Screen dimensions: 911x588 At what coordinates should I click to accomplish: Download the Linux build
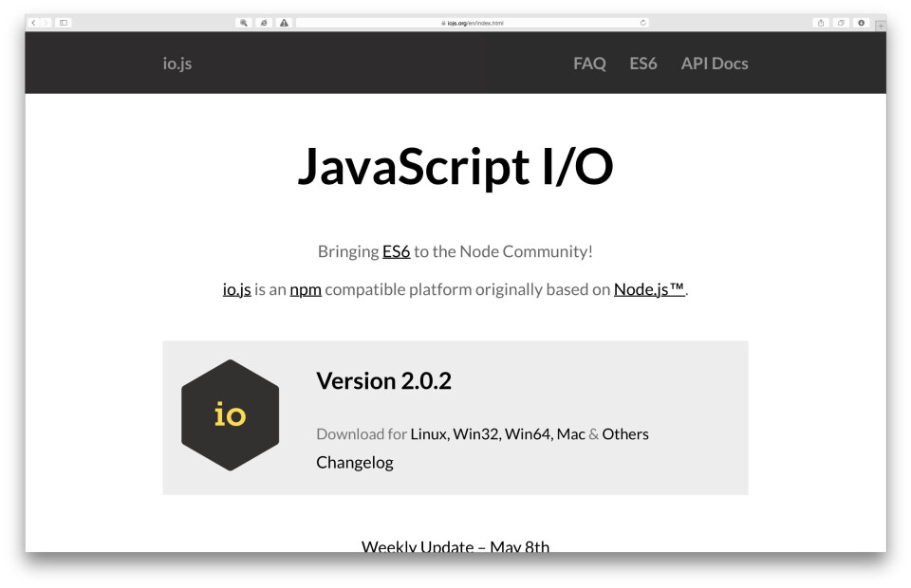(x=429, y=434)
